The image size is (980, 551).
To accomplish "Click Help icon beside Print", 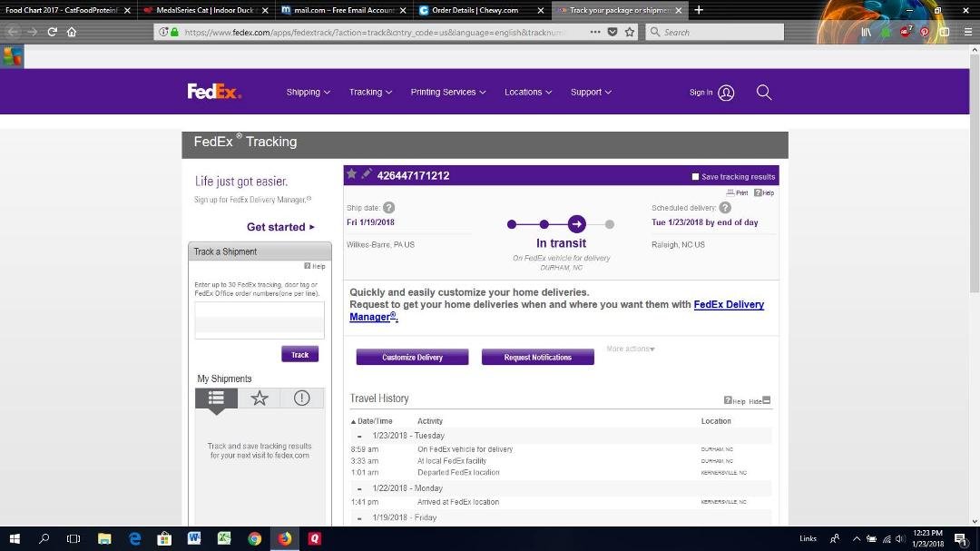I will (x=764, y=192).
